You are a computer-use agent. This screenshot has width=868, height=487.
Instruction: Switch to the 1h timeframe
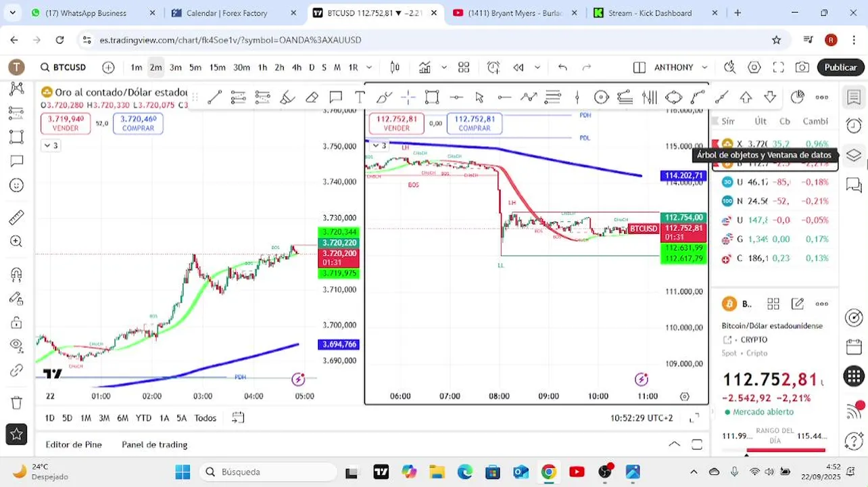(x=262, y=67)
